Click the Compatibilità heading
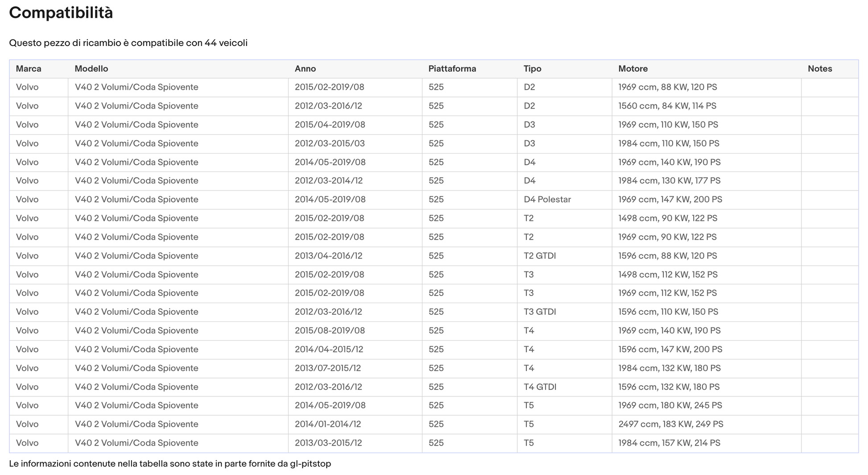This screenshot has height=475, width=868. click(61, 13)
